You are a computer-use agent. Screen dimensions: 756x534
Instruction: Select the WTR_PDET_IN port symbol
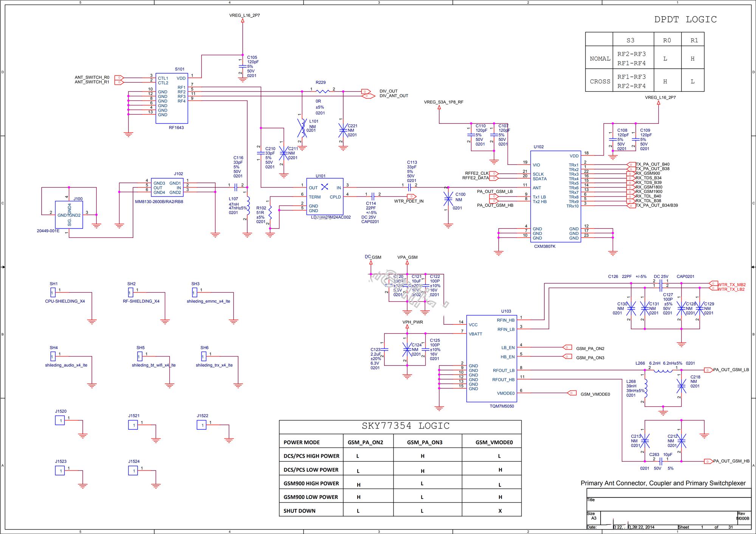point(411,196)
